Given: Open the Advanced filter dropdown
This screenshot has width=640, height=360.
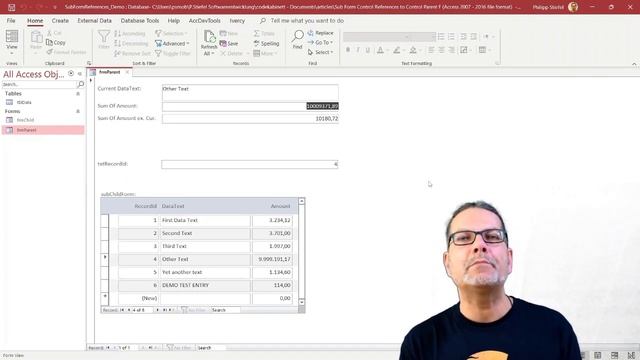Looking at the screenshot, I should (172, 43).
